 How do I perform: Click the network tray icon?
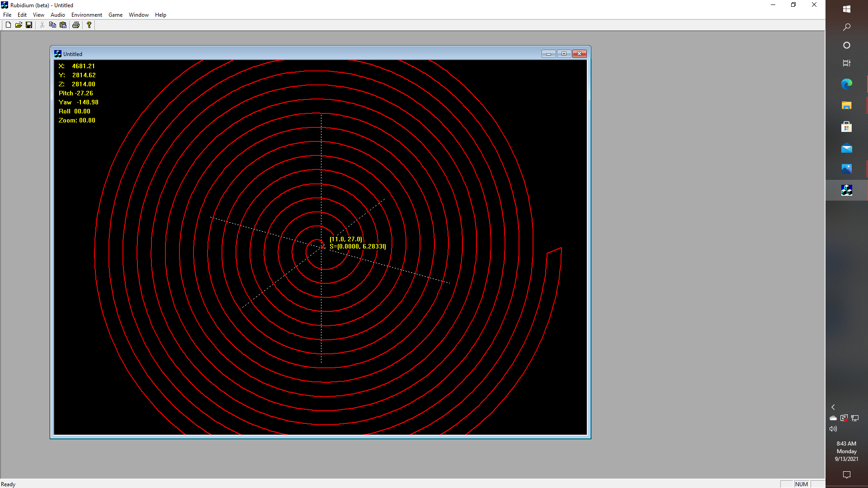(855, 418)
